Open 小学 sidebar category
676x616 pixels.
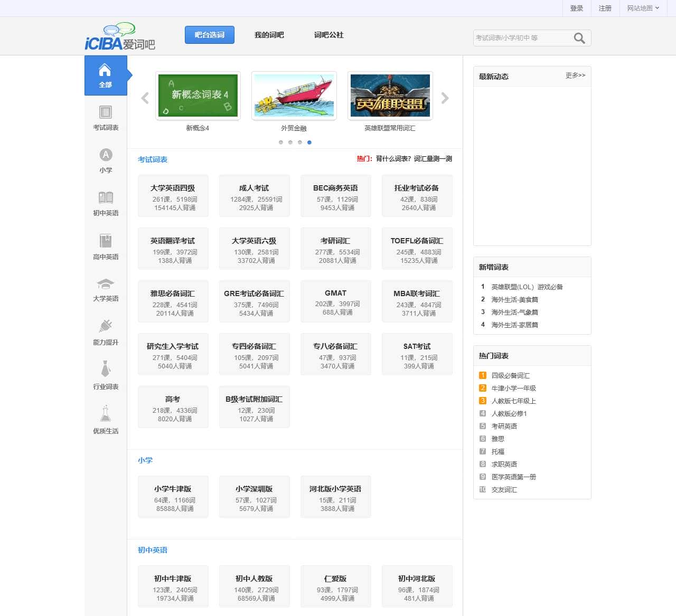click(106, 160)
